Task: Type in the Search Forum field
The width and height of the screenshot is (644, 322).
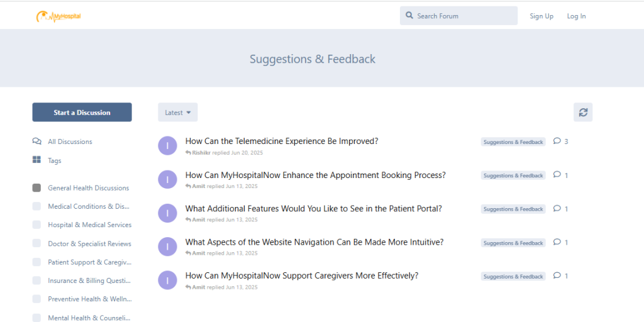Action: [x=465, y=16]
